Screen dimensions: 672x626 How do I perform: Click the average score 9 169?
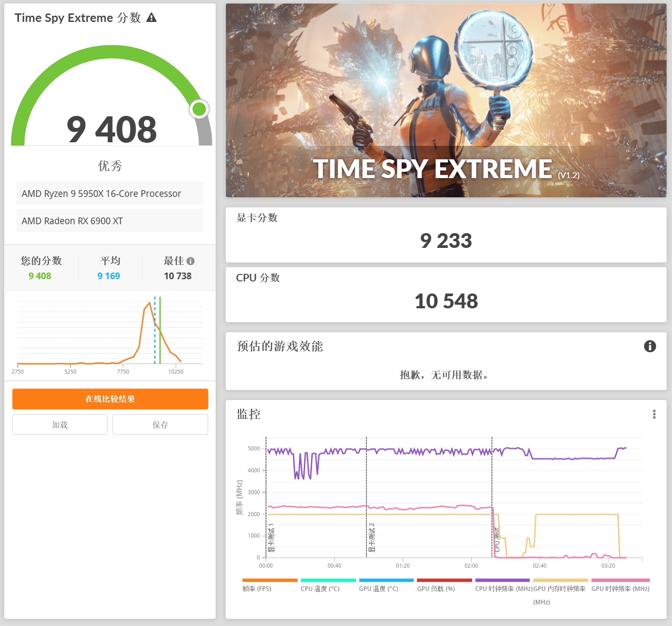109,276
